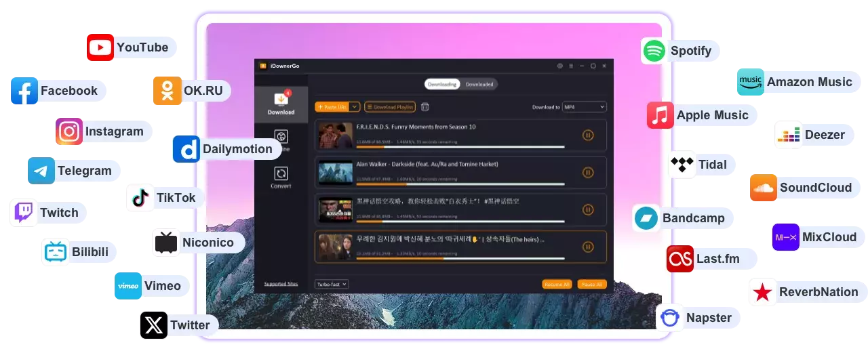Click the SoundCloud logo icon
The image size is (868, 353).
(764, 188)
